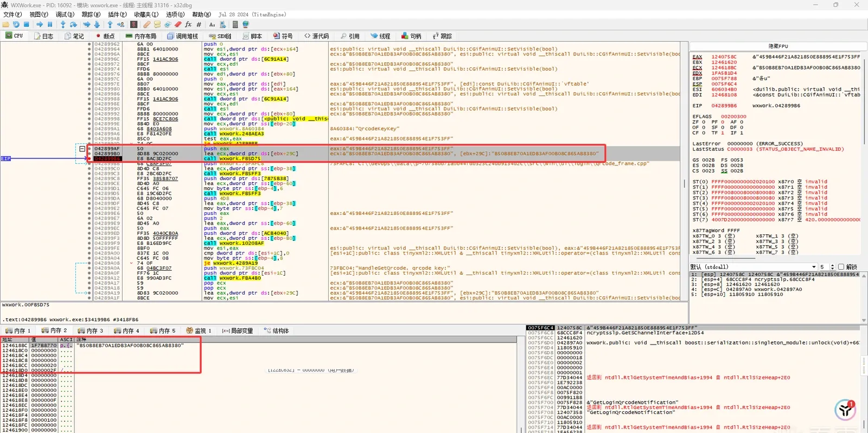The width and height of the screenshot is (868, 433).
Task: Open the 监视 1 tab
Action: pyautogui.click(x=199, y=330)
